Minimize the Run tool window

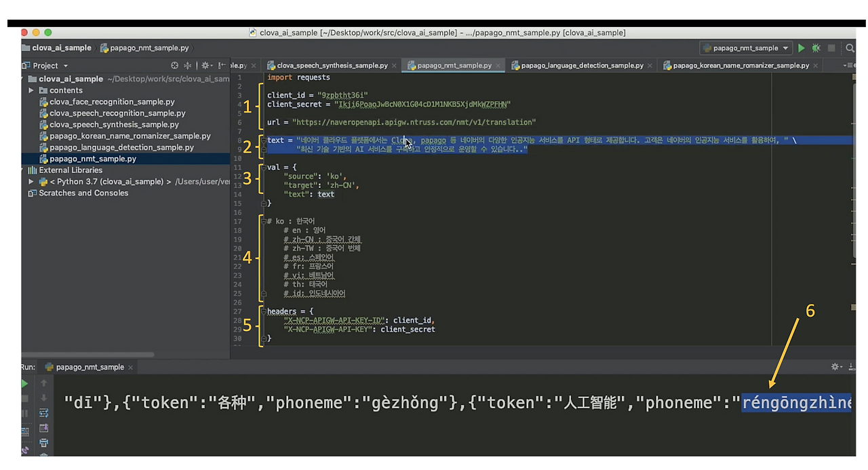(x=853, y=367)
